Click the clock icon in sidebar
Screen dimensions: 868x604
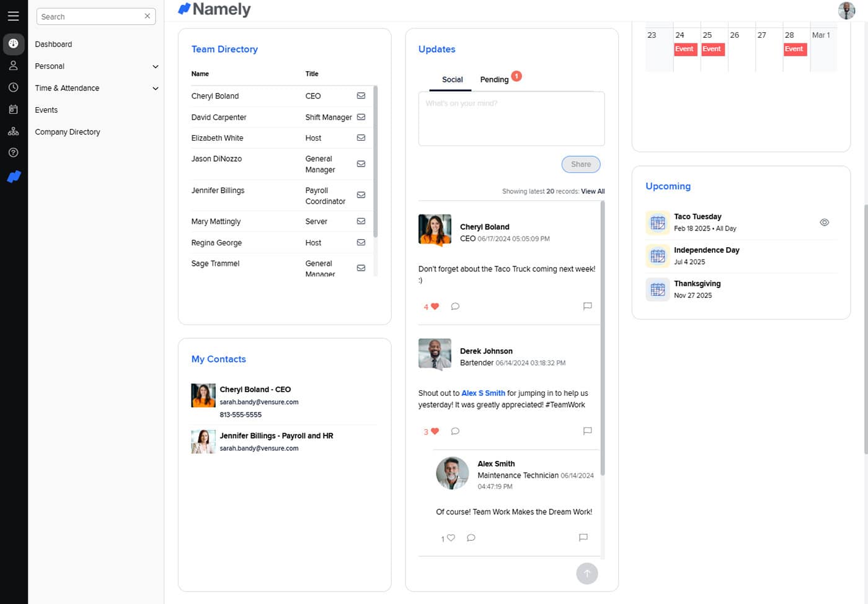point(13,87)
